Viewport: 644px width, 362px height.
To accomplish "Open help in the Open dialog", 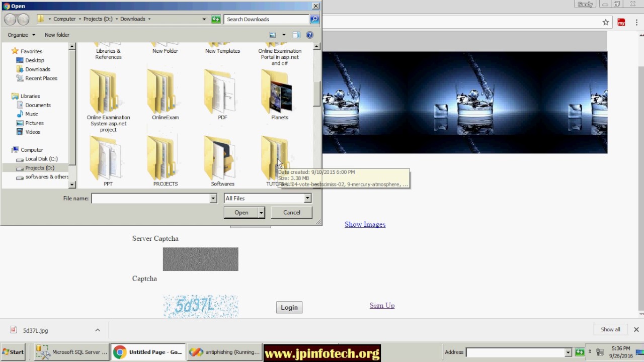I will click(309, 35).
